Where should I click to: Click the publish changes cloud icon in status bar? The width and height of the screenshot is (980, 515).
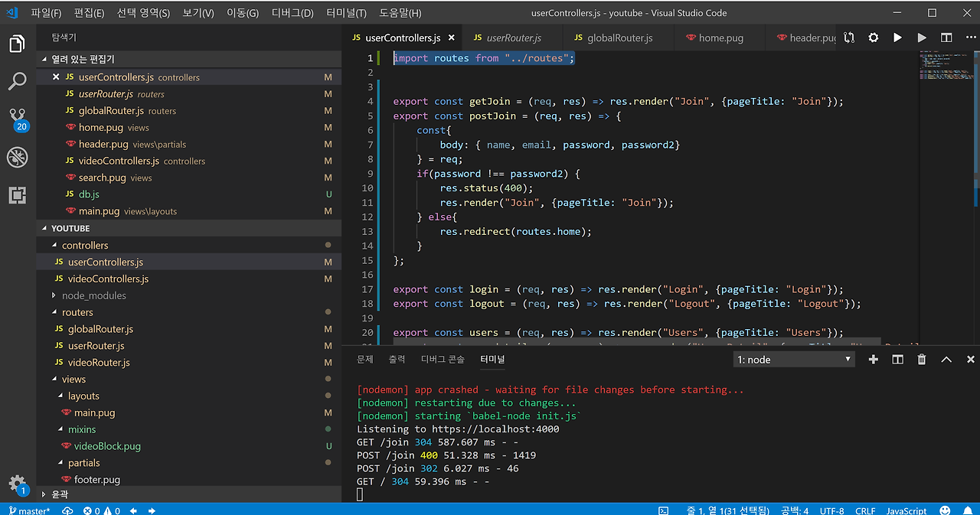[67, 510]
